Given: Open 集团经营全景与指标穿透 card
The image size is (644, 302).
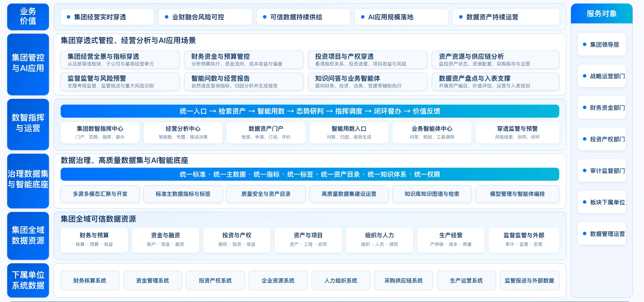Looking at the screenshot, I should coord(120,60).
